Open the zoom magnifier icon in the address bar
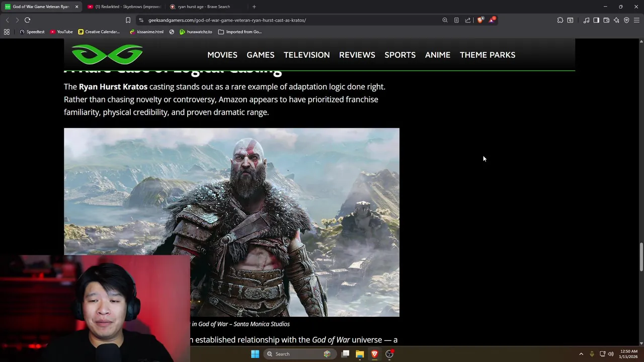Viewport: 644px width, 362px height. 445,20
